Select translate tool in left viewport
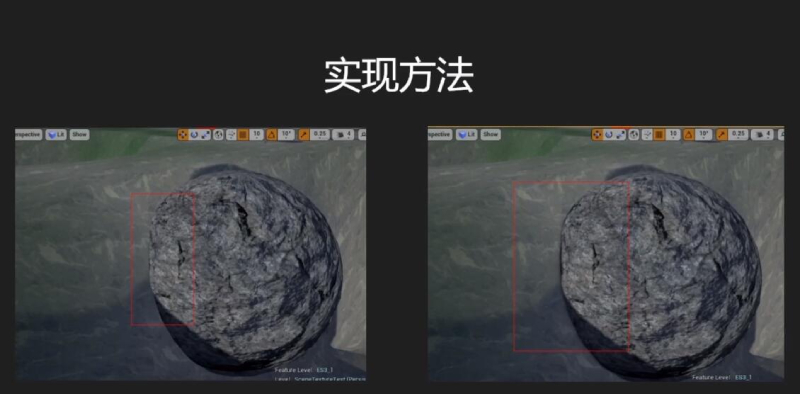 coord(183,135)
